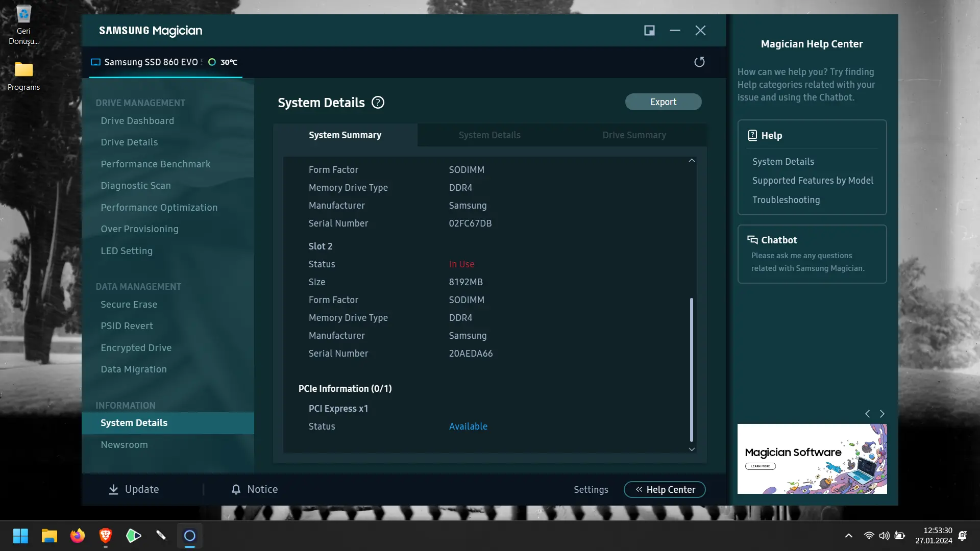Click the Chatbot speech bubble icon
The width and height of the screenshot is (980, 551).
coord(752,240)
